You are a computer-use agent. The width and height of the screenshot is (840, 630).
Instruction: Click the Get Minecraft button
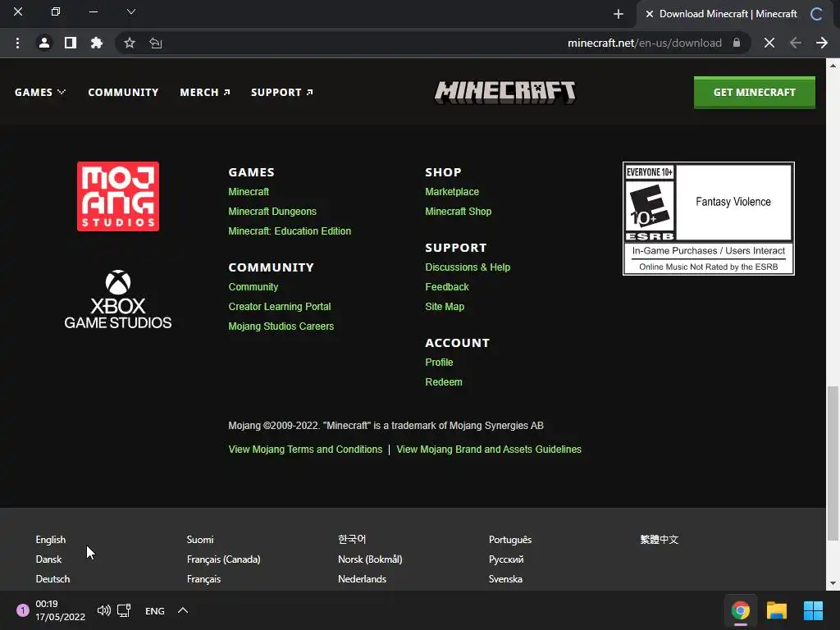point(755,92)
